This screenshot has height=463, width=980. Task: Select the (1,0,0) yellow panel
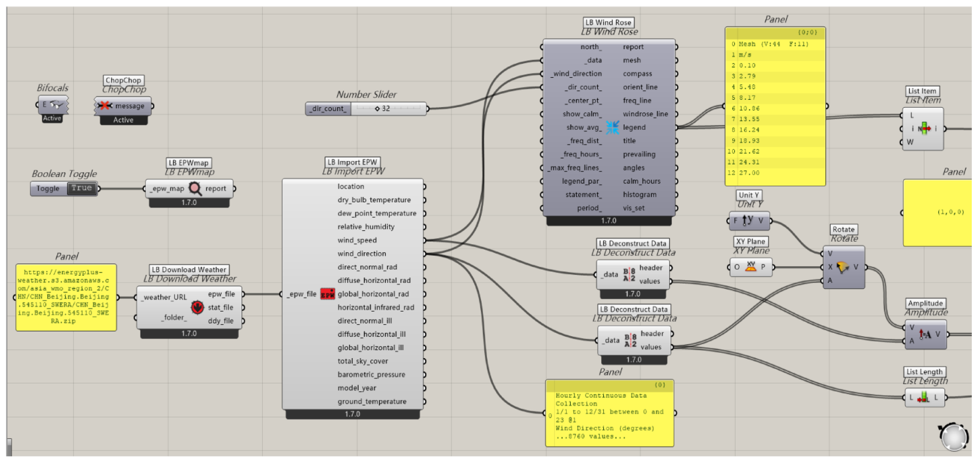coord(938,213)
